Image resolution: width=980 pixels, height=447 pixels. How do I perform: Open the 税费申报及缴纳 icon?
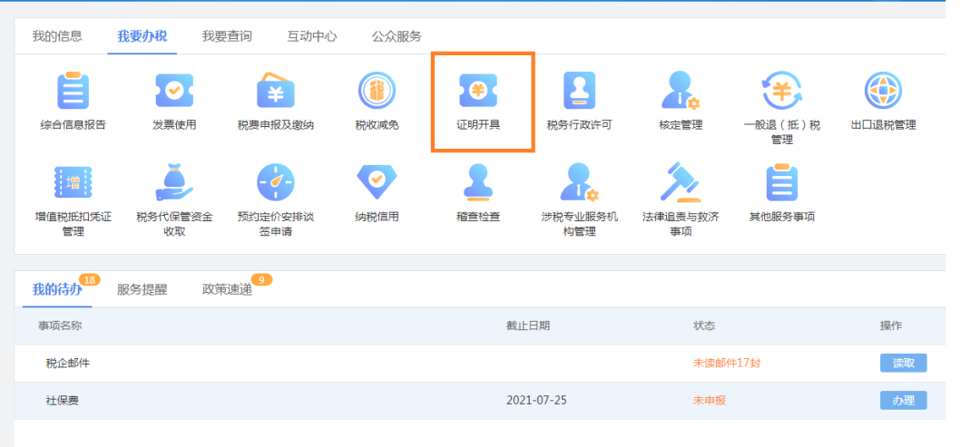coord(276,92)
